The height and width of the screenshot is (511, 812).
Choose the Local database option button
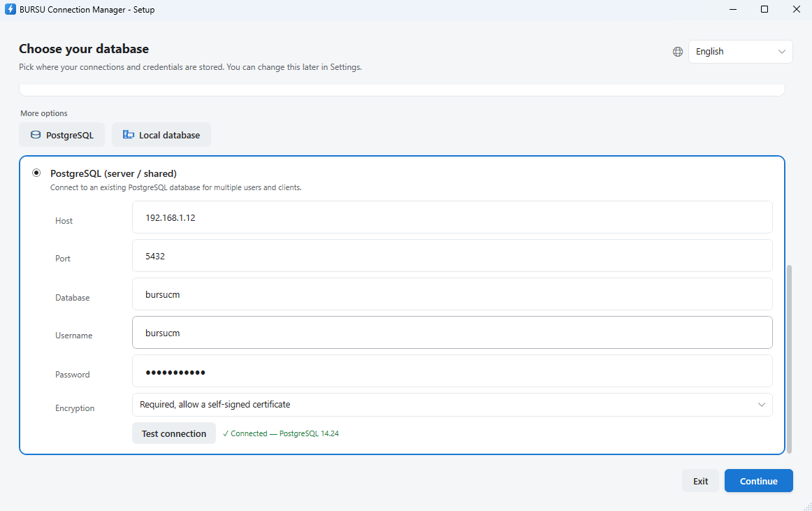coord(161,135)
